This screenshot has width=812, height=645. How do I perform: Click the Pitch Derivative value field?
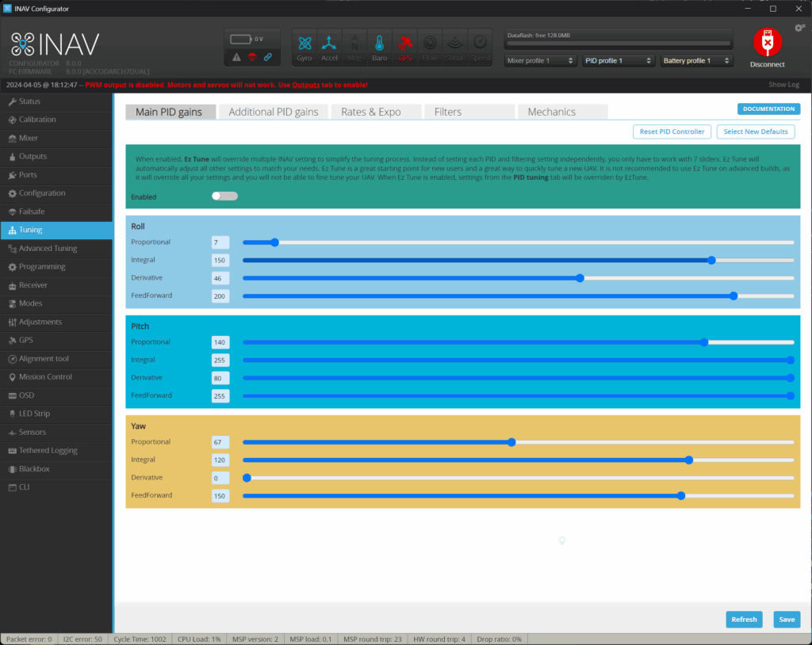coord(220,378)
